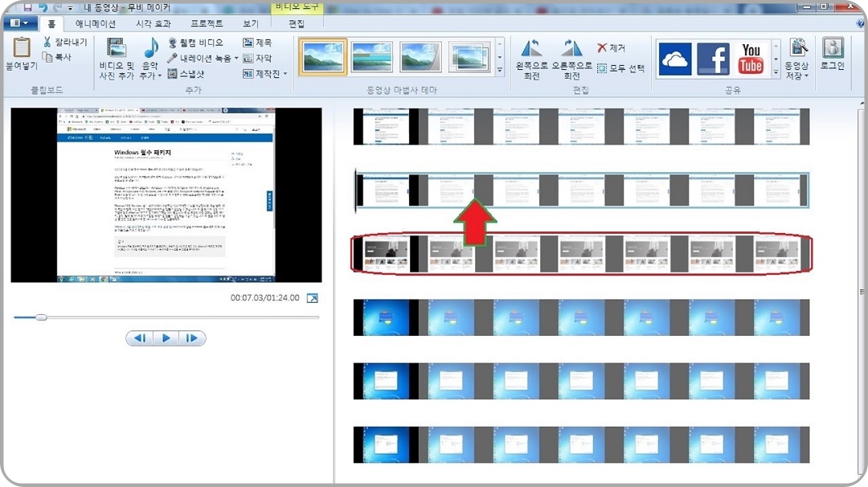Open Customize Quick Access Toolbar arrow
This screenshot has width=868, height=487.
click(x=70, y=8)
